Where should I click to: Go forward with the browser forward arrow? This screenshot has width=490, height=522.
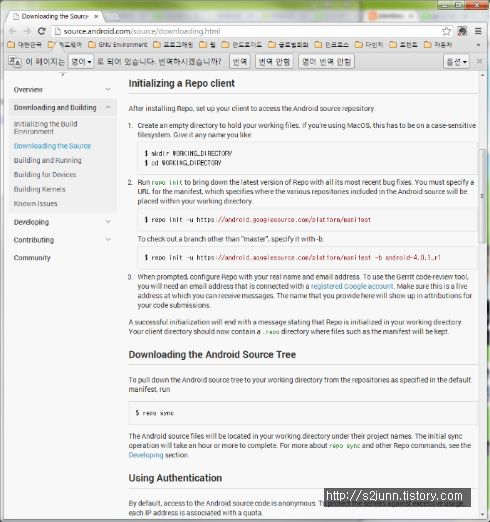27,31
